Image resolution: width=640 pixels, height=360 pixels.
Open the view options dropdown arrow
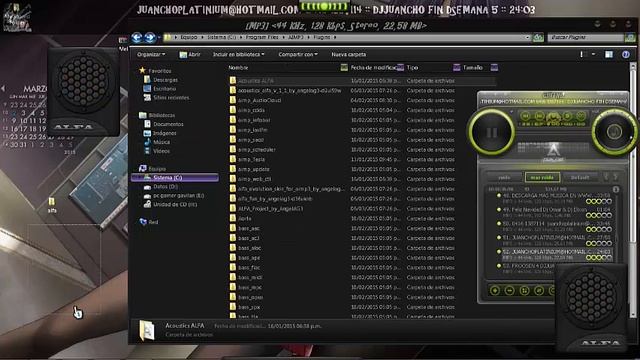(x=593, y=54)
